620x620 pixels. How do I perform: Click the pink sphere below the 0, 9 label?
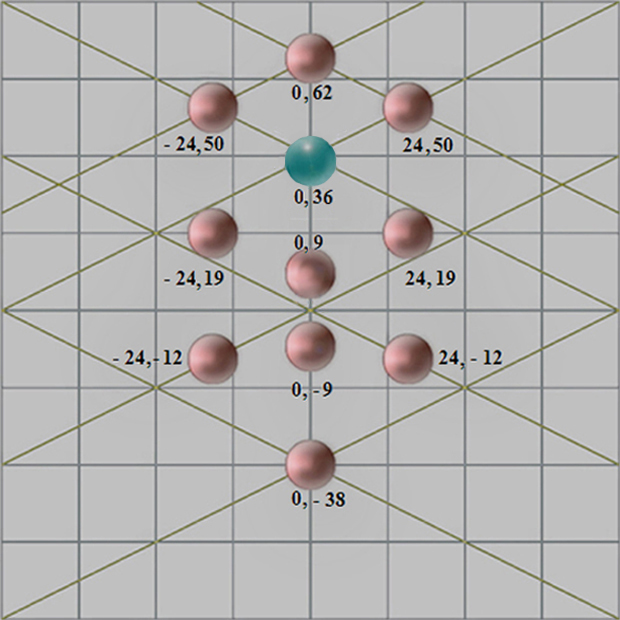pyautogui.click(x=310, y=273)
